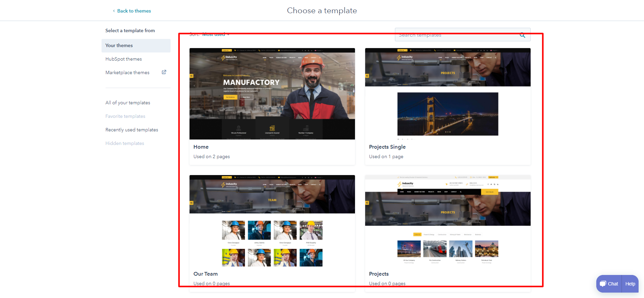Click the Our Team title text

(x=205, y=274)
